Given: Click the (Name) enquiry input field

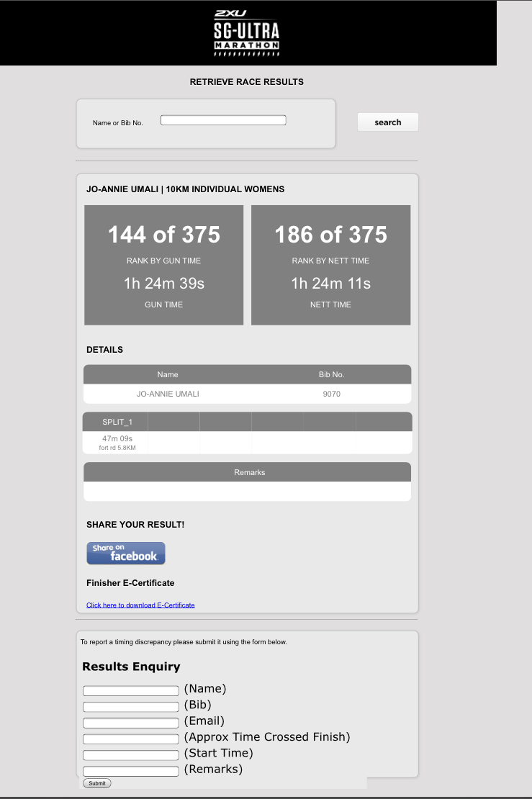Looking at the screenshot, I should point(130,691).
